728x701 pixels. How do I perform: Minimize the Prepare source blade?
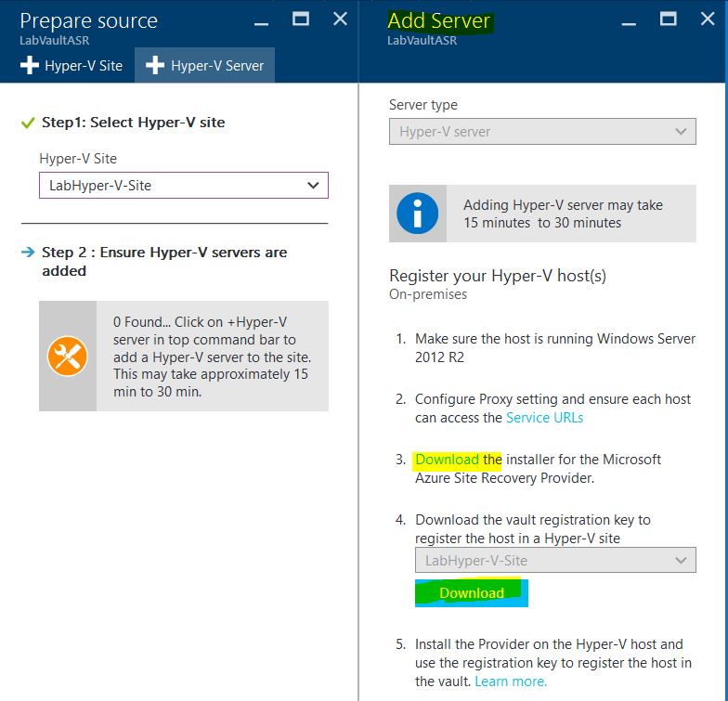(263, 19)
